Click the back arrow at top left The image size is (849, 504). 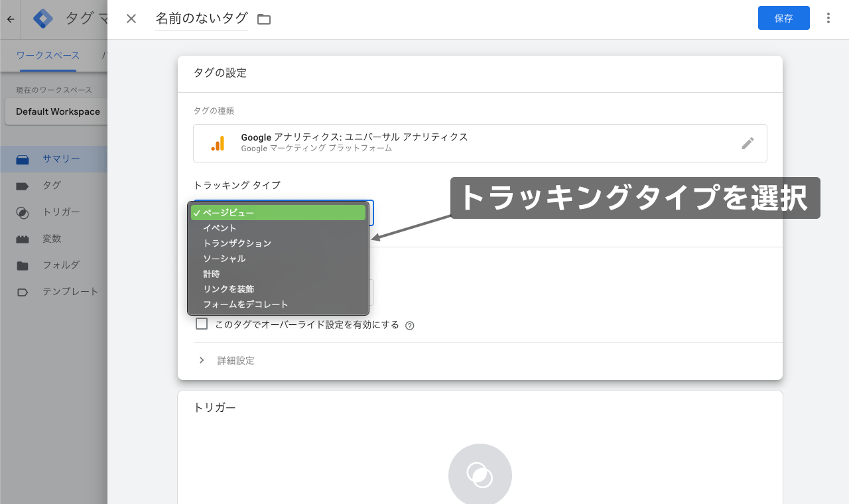tap(10, 19)
